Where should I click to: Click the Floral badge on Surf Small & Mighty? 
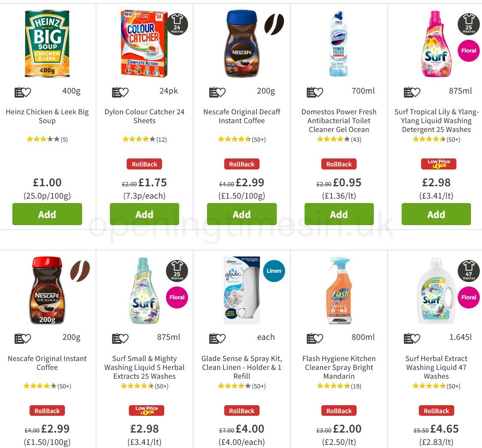pos(177,297)
